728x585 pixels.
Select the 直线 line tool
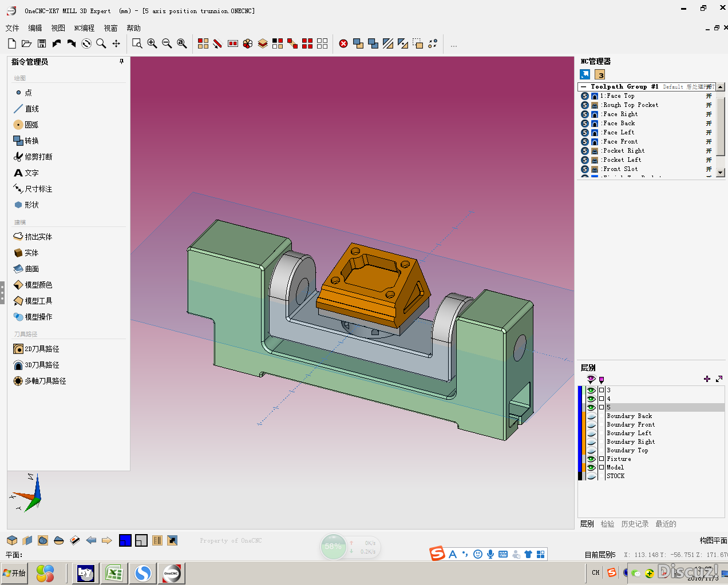(x=26, y=109)
